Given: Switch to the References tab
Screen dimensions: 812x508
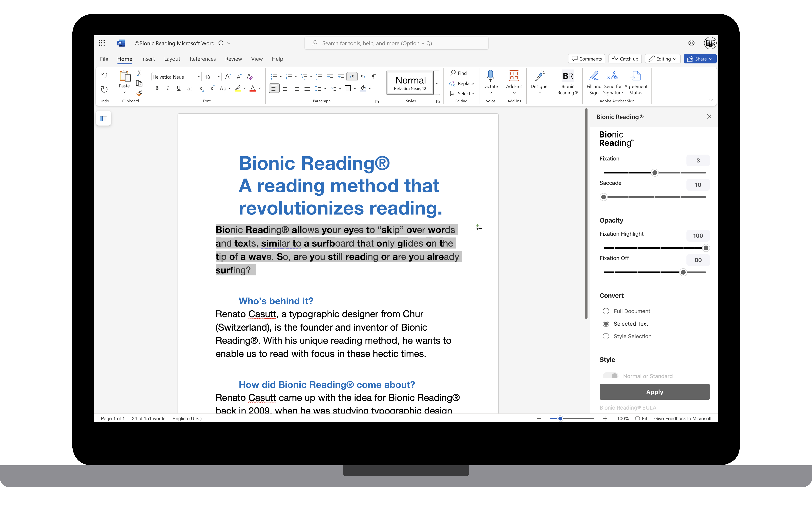Looking at the screenshot, I should [x=203, y=59].
